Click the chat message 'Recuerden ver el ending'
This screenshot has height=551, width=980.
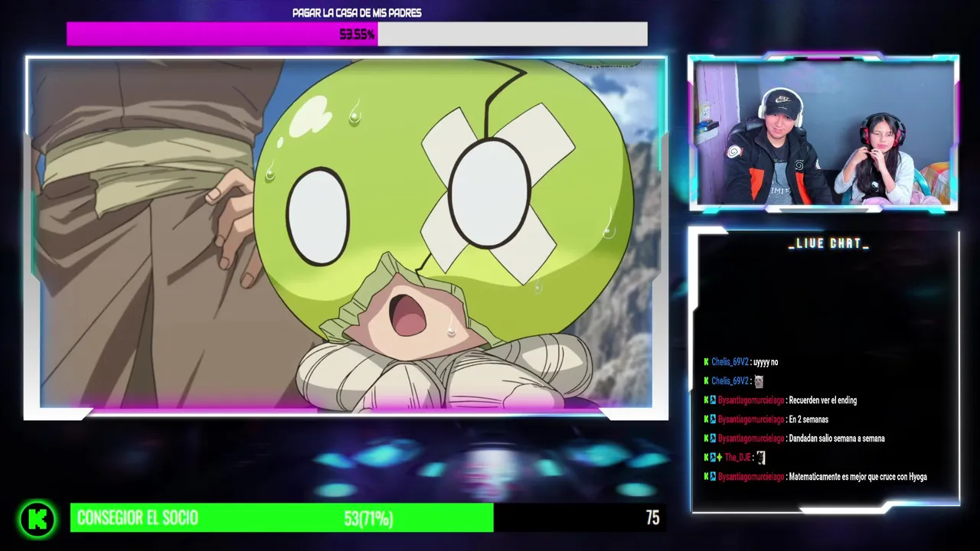823,400
